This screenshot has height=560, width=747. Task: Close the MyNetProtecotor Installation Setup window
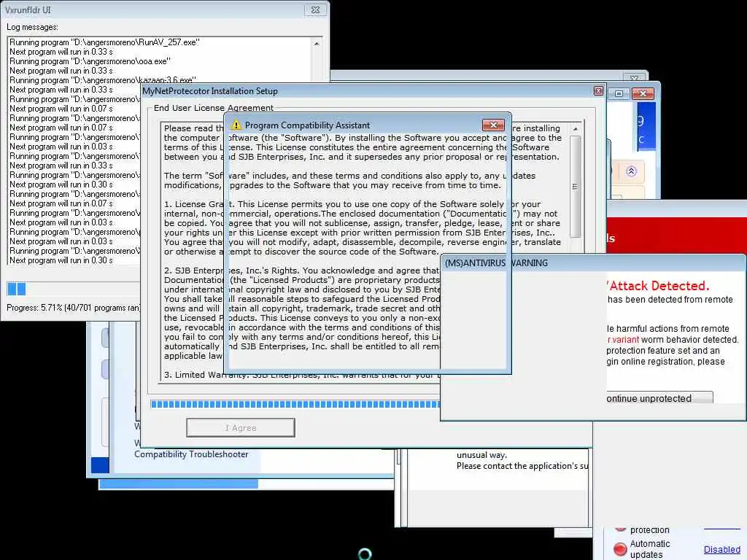tap(599, 91)
